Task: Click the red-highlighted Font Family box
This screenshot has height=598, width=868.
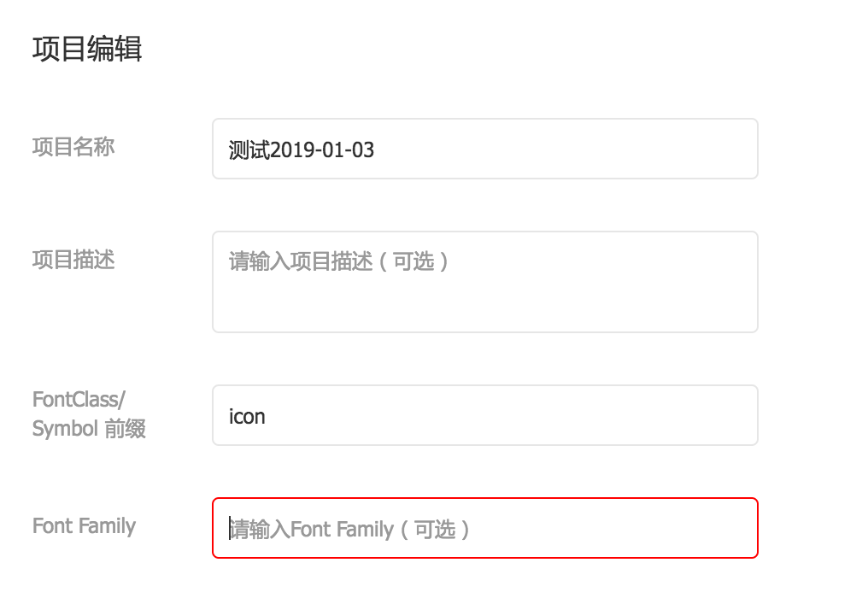Action: [484, 528]
